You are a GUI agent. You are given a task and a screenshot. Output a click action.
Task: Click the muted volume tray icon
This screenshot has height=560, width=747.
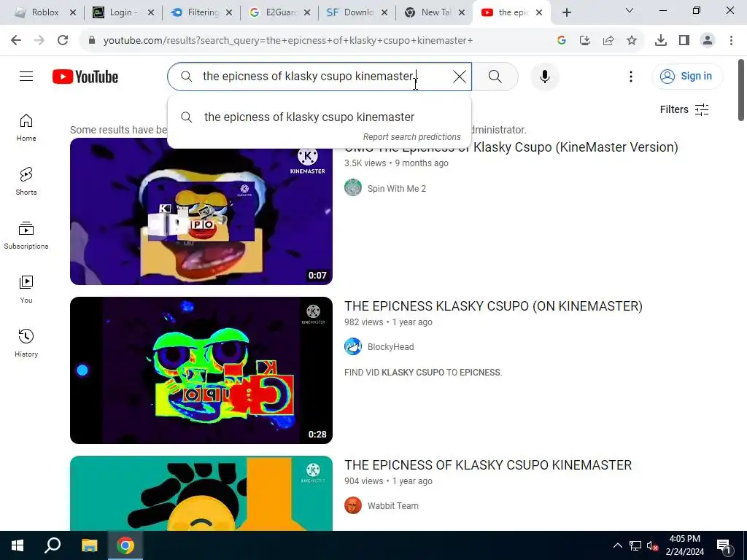652,545
